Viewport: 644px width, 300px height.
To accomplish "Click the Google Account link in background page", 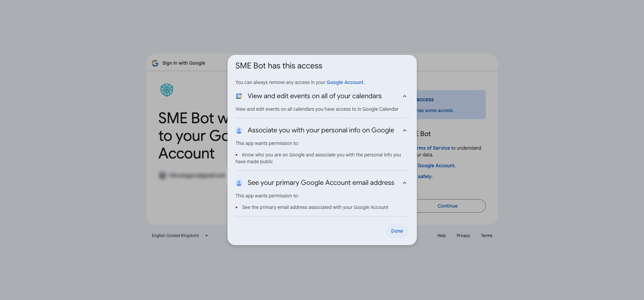I will tap(436, 166).
